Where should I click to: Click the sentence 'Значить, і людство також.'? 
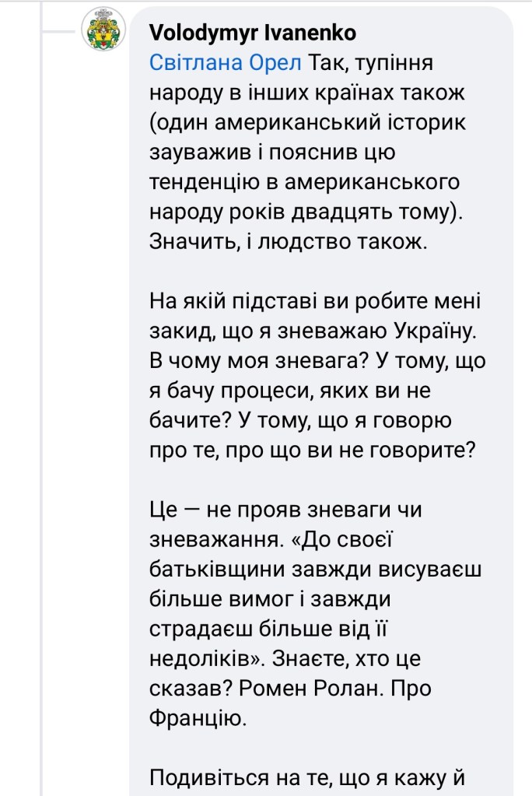(x=288, y=240)
